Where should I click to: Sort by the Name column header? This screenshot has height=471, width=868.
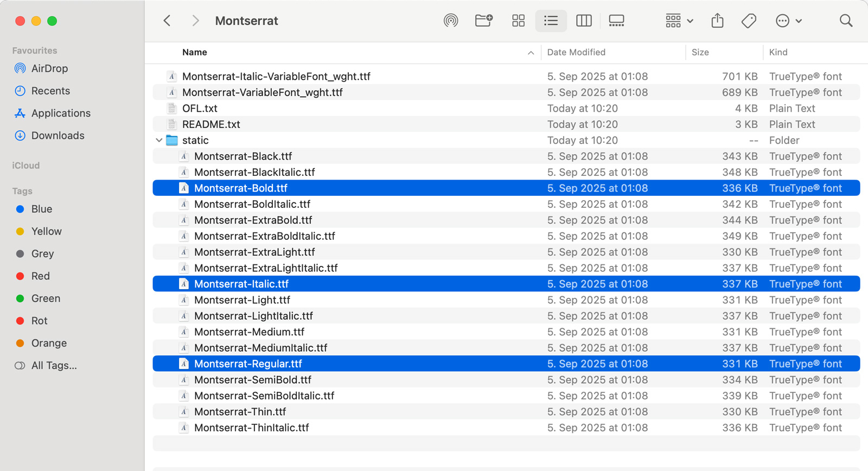click(195, 52)
